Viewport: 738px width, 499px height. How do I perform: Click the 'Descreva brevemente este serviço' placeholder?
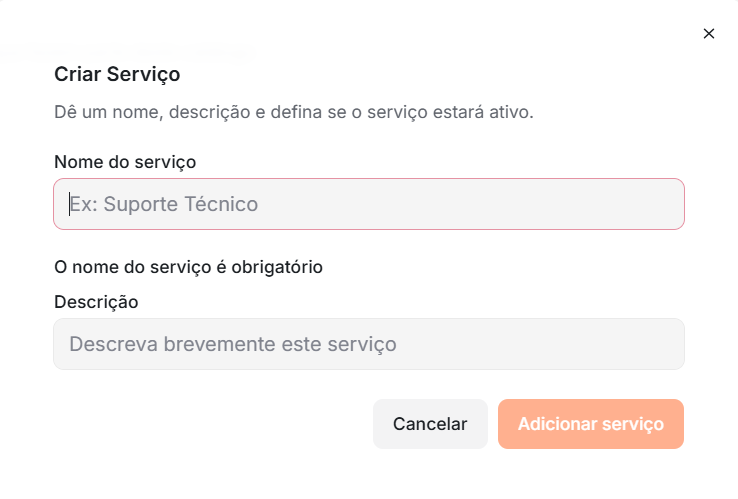233,344
